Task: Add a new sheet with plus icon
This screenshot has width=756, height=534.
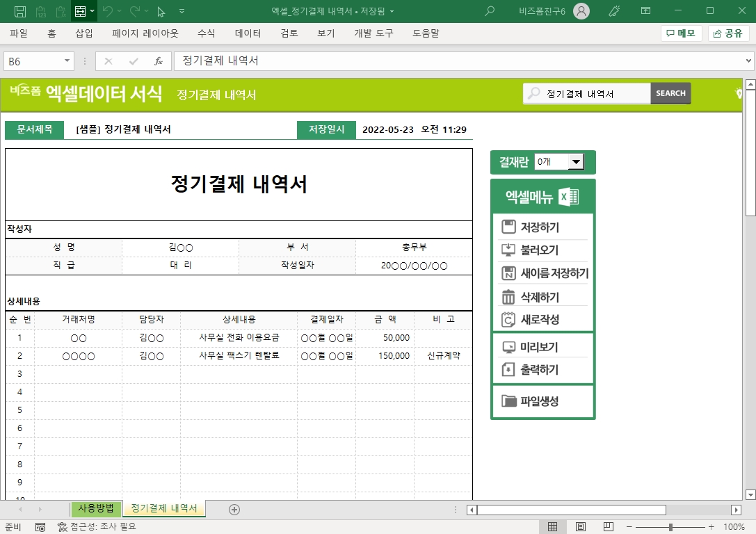Action: point(234,509)
